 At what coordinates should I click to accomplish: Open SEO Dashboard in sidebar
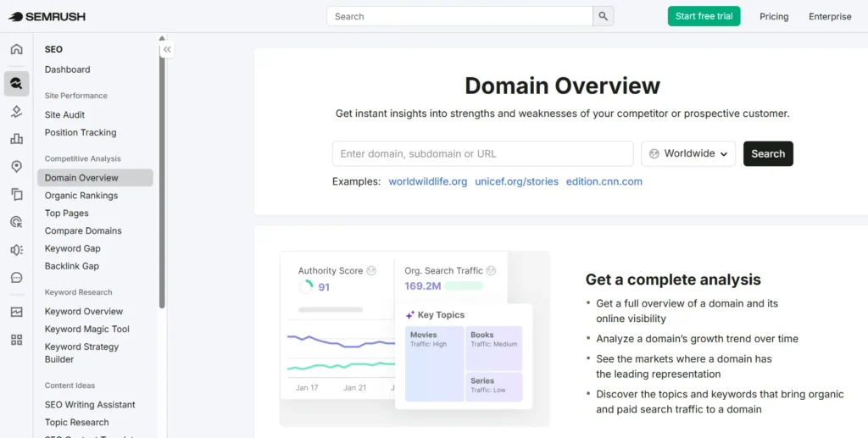68,69
